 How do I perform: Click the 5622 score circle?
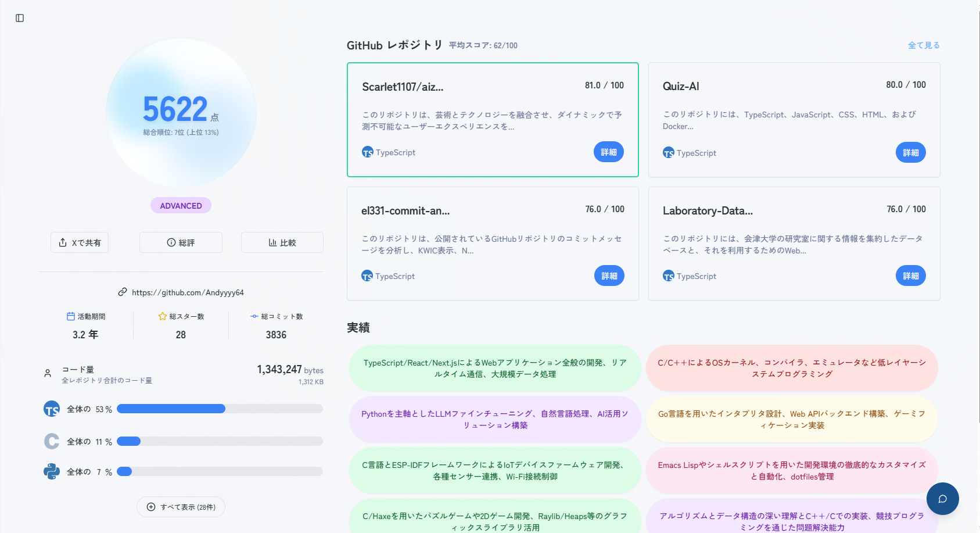(181, 113)
